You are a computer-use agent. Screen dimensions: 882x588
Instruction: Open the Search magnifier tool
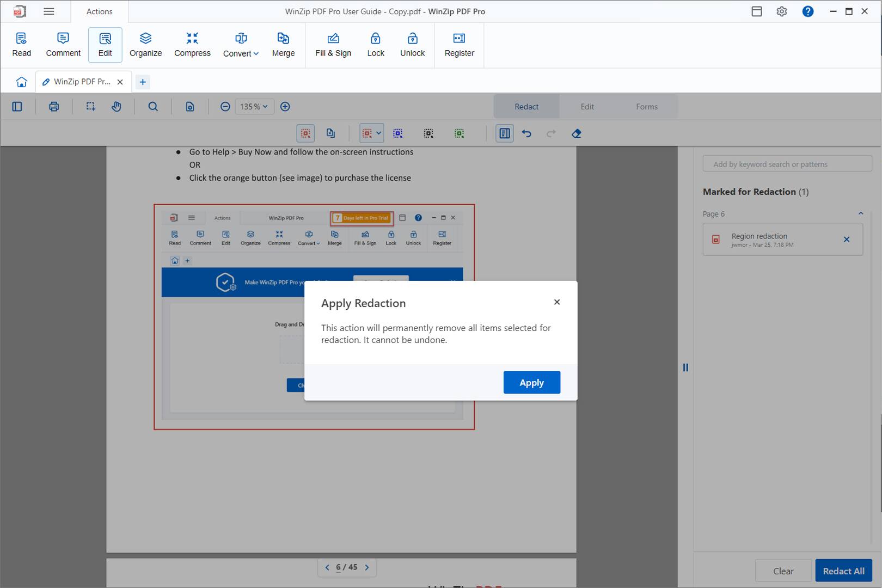(x=153, y=107)
